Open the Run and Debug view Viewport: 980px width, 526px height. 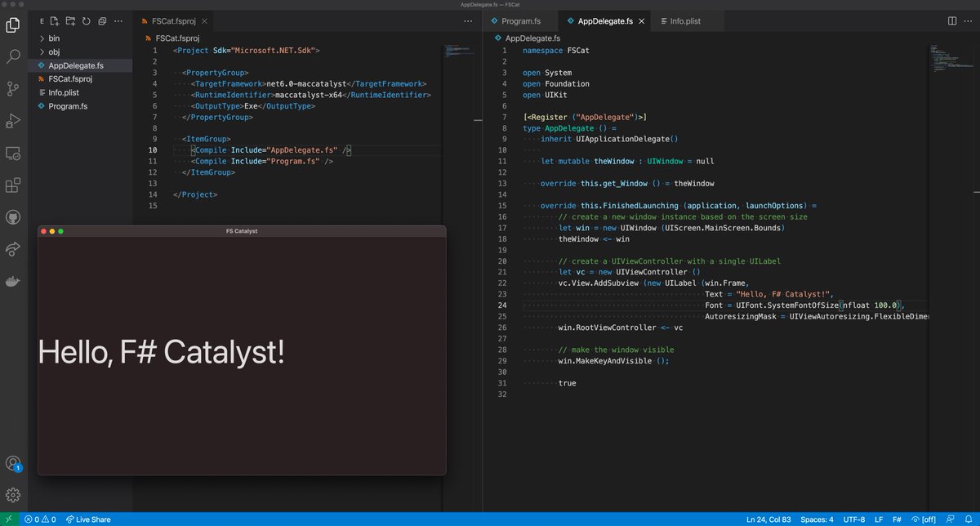tap(13, 121)
